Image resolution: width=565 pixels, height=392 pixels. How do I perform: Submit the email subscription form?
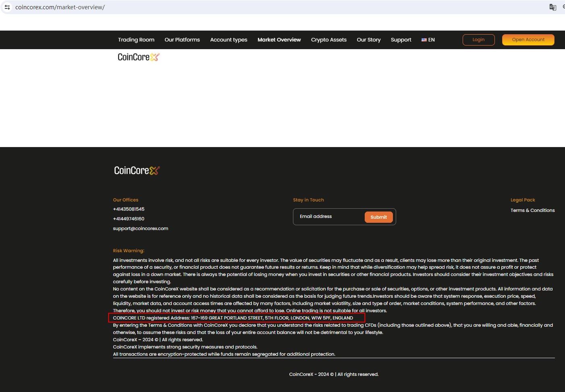point(378,217)
